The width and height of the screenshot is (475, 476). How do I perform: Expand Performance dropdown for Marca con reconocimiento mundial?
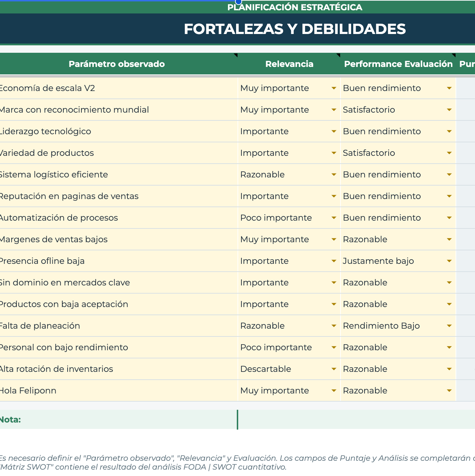[449, 110]
